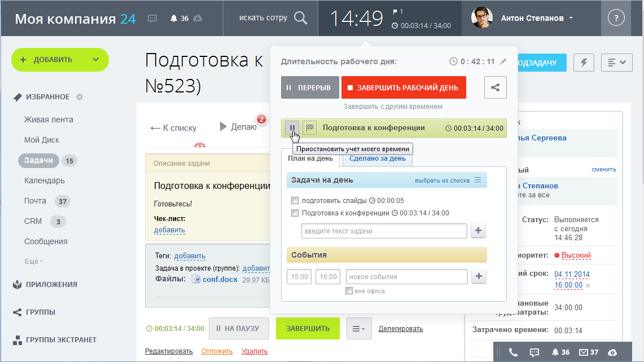Expand the 'Ещё' sidebar menu
Viewport: 644px width, 362px height.
pos(33,262)
